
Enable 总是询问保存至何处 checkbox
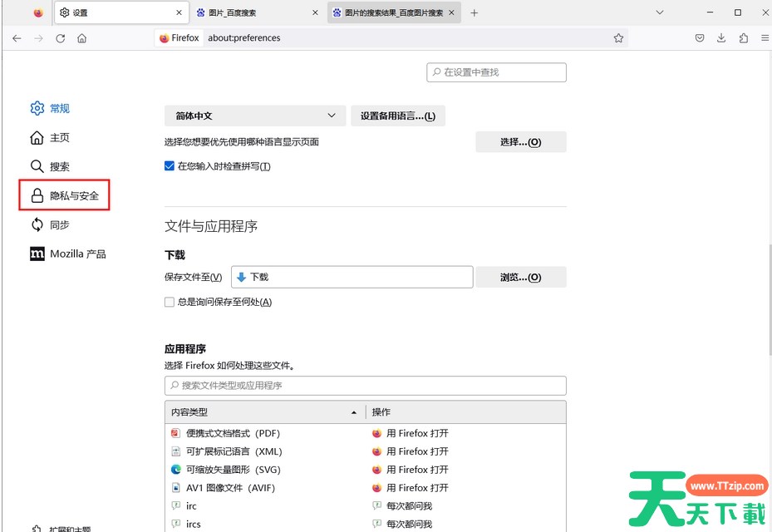[x=170, y=303]
